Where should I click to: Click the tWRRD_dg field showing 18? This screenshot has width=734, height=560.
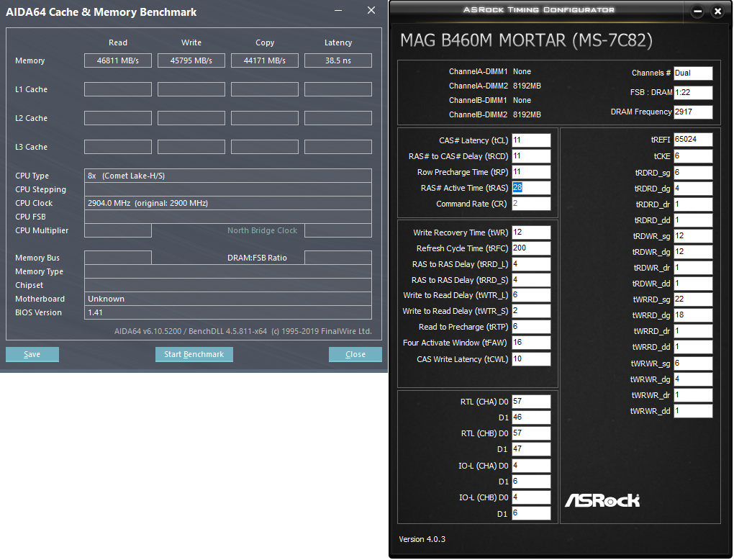point(693,315)
